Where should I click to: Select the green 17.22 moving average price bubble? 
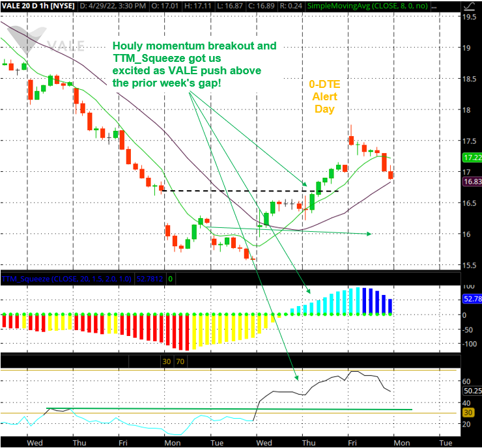472,158
